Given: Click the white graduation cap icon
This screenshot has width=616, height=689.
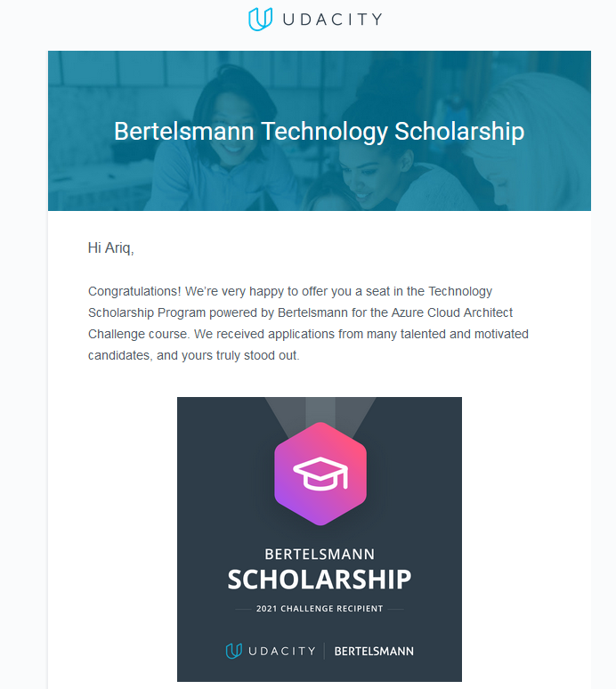Looking at the screenshot, I should coord(320,474).
